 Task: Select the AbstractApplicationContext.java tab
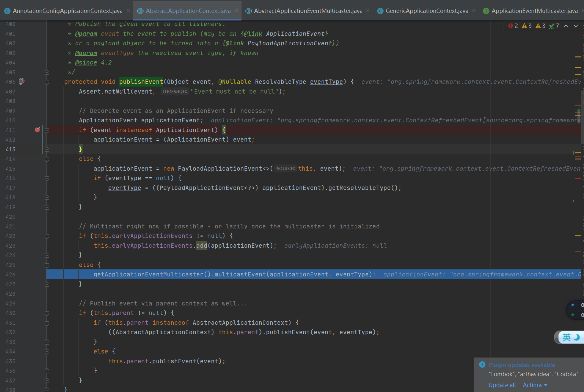pyautogui.click(x=188, y=11)
